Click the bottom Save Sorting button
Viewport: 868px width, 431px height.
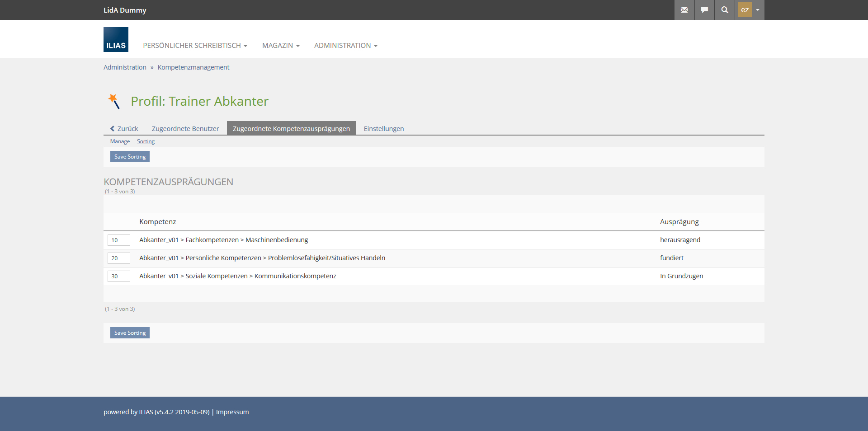click(130, 333)
